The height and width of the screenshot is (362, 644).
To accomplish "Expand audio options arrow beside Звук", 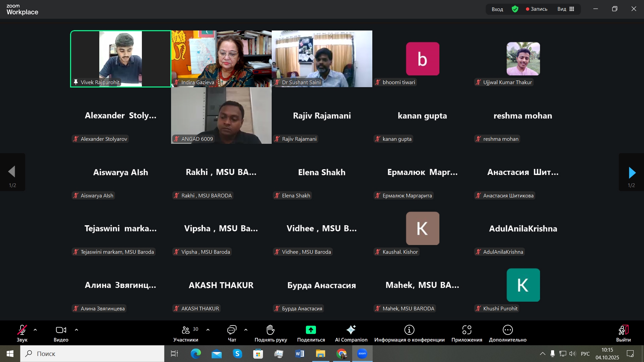I will (x=35, y=330).
